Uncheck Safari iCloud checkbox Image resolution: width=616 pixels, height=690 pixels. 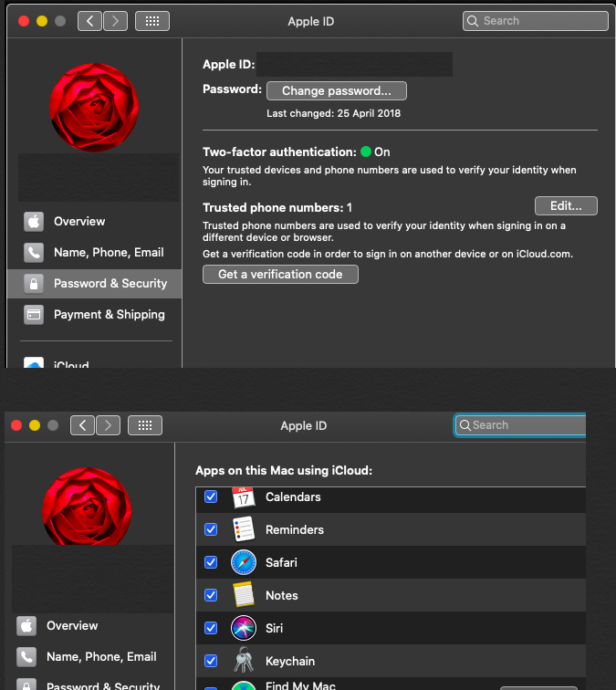tap(211, 562)
